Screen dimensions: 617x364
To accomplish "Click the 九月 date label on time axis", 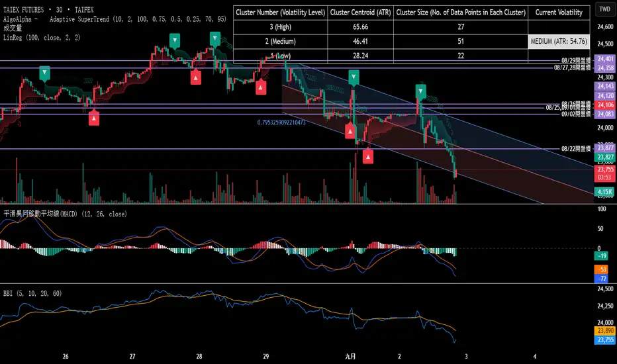I will 350,357.
